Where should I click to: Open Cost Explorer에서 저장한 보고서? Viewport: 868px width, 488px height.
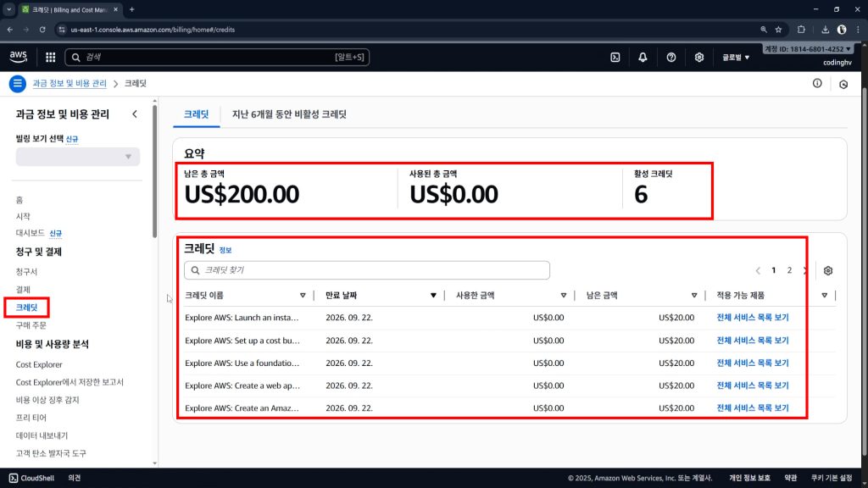click(70, 382)
